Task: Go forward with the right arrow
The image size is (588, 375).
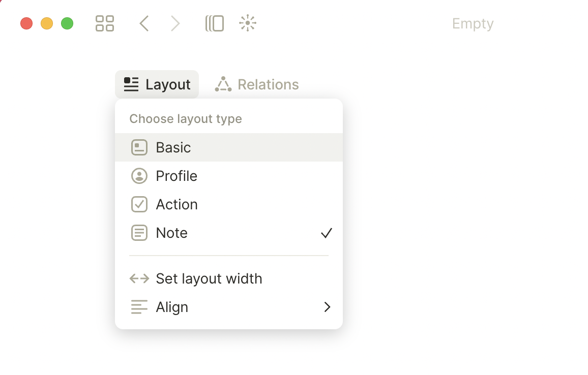Action: (x=175, y=23)
